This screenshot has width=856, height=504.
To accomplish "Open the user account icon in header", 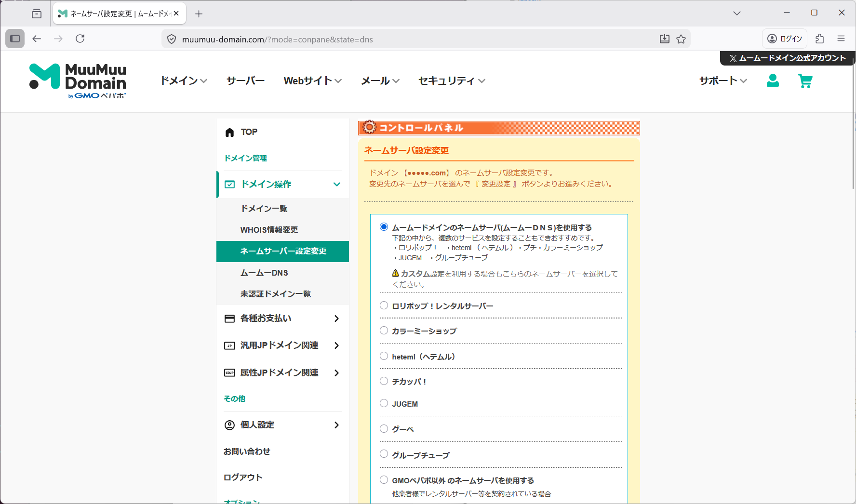I will click(773, 80).
